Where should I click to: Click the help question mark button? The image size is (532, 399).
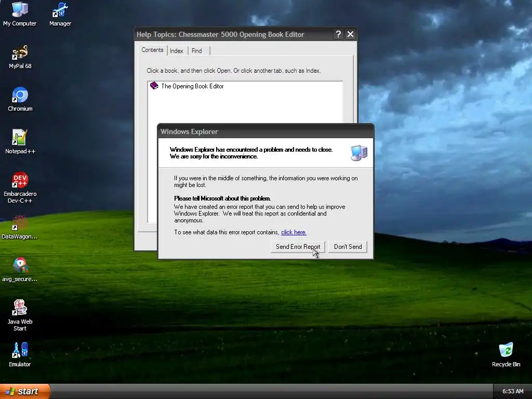[338, 34]
